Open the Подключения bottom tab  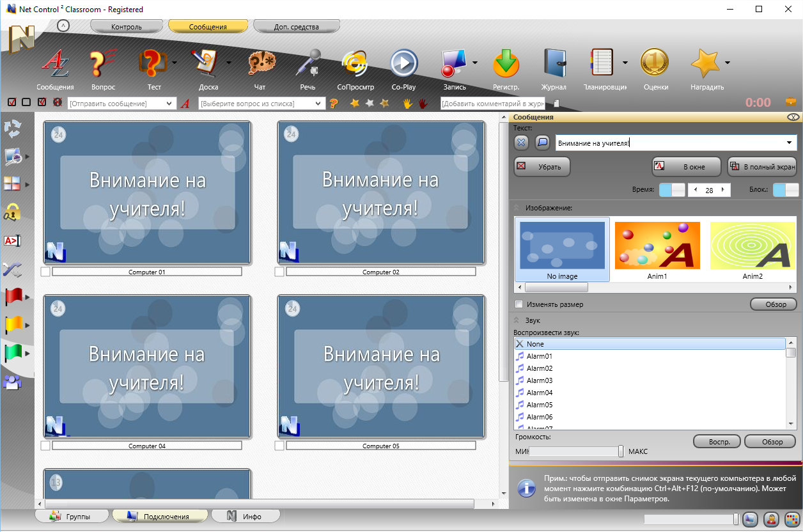point(160,516)
